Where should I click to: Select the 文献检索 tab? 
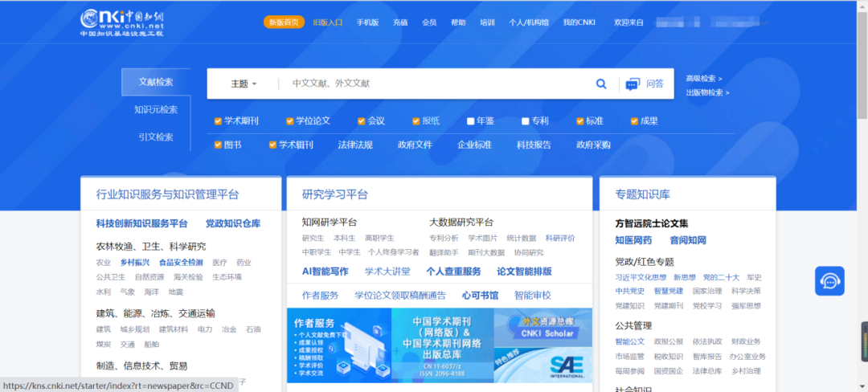[156, 82]
